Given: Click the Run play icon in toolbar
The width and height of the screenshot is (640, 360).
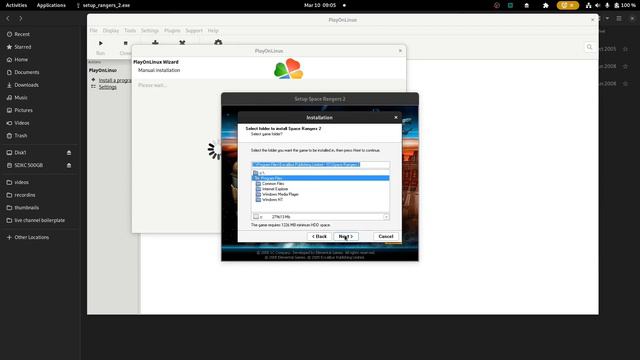Looking at the screenshot, I should coord(101,43).
